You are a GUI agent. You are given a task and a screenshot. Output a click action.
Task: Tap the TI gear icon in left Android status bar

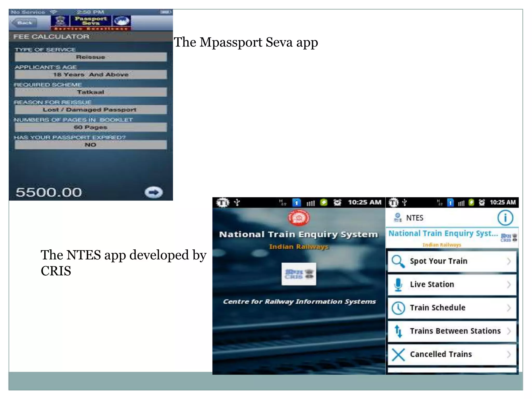pos(223,202)
